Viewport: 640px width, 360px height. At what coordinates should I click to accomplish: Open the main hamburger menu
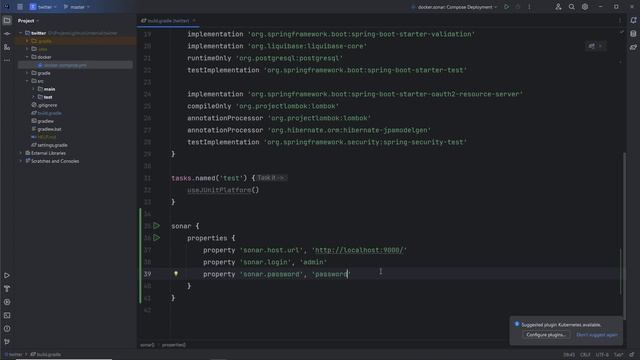tap(20, 7)
